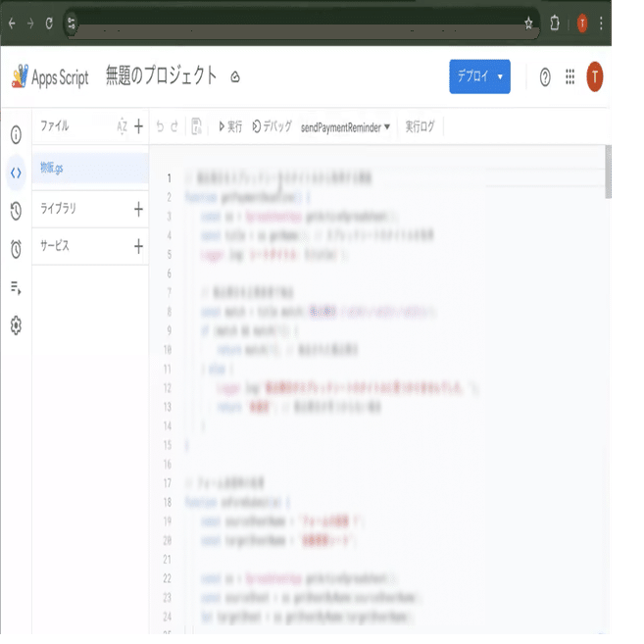Sort files alphabetically with AZ icon
The image size is (644, 644).
[122, 126]
